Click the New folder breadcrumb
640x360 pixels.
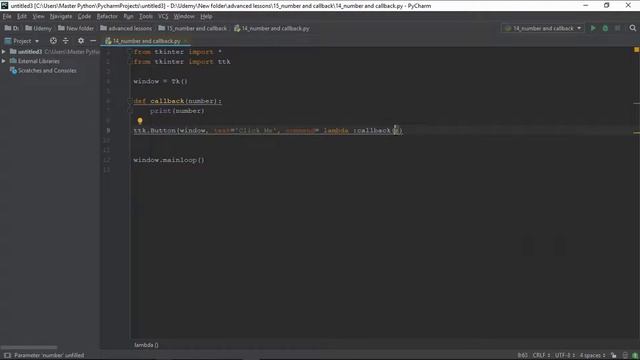tap(76, 28)
